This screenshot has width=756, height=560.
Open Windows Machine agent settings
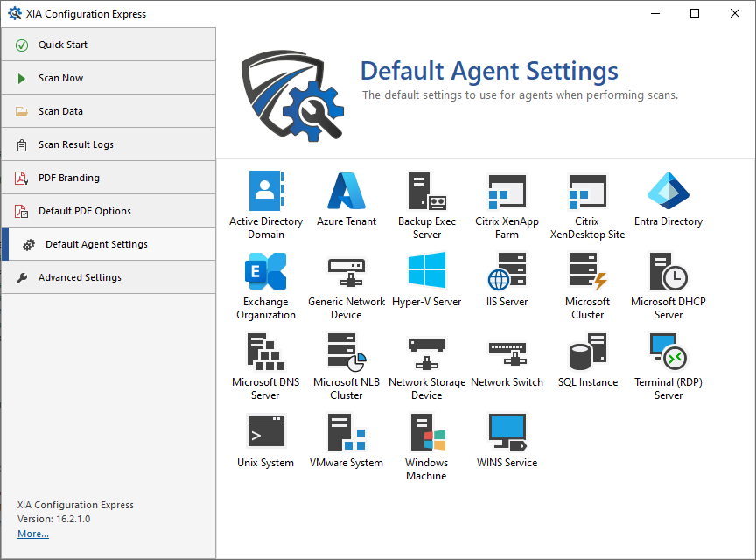[x=427, y=446]
